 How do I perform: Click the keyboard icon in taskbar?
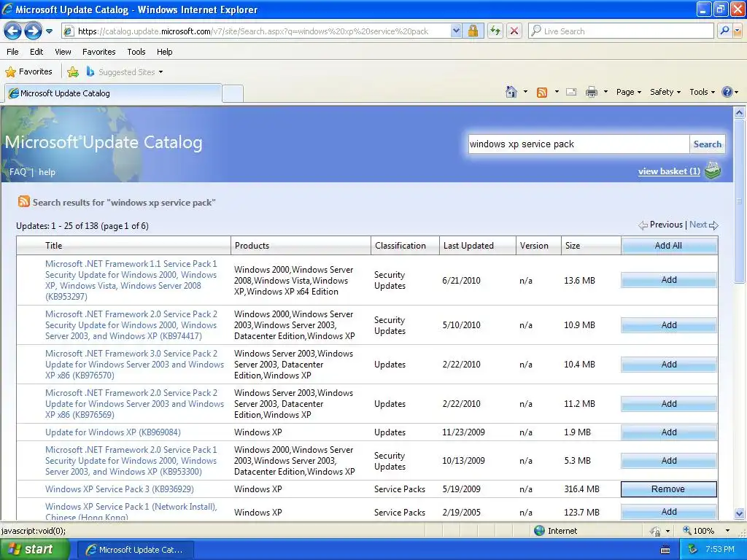point(665,550)
